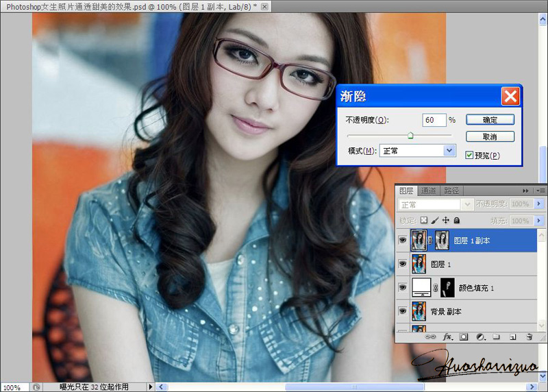The width and height of the screenshot is (548, 392).
Task: Hide the 图层 1 副本 layer
Action: coord(403,241)
